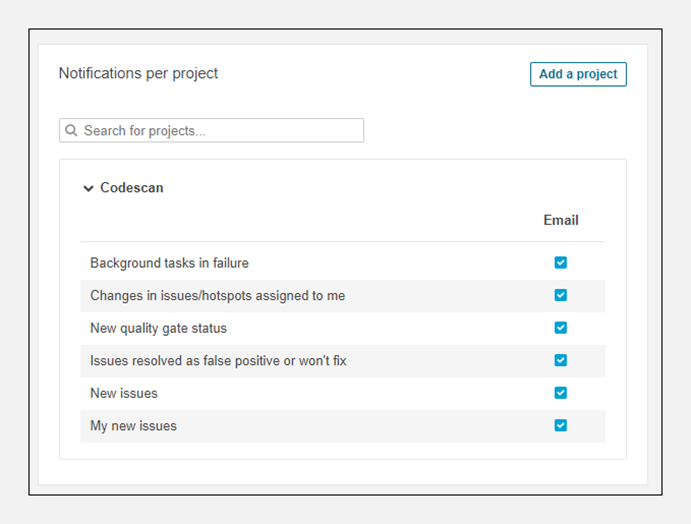Toggle email for Changes in issues/hotspots assigned
Screen dimensions: 691x524
tap(560, 295)
